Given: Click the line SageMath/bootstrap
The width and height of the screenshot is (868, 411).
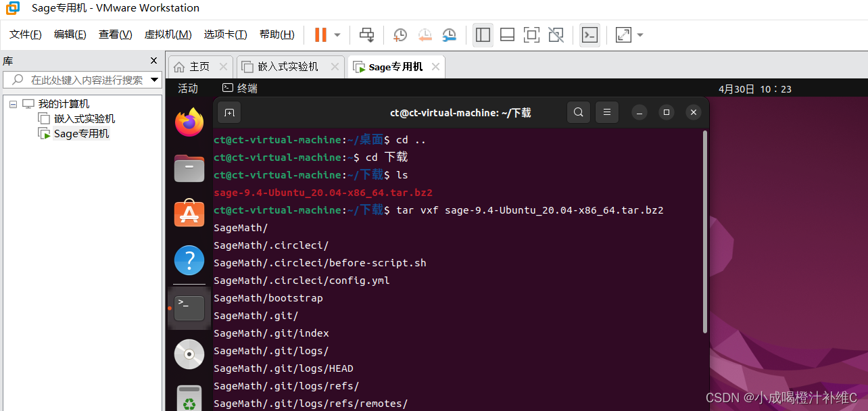Looking at the screenshot, I should click(x=268, y=298).
